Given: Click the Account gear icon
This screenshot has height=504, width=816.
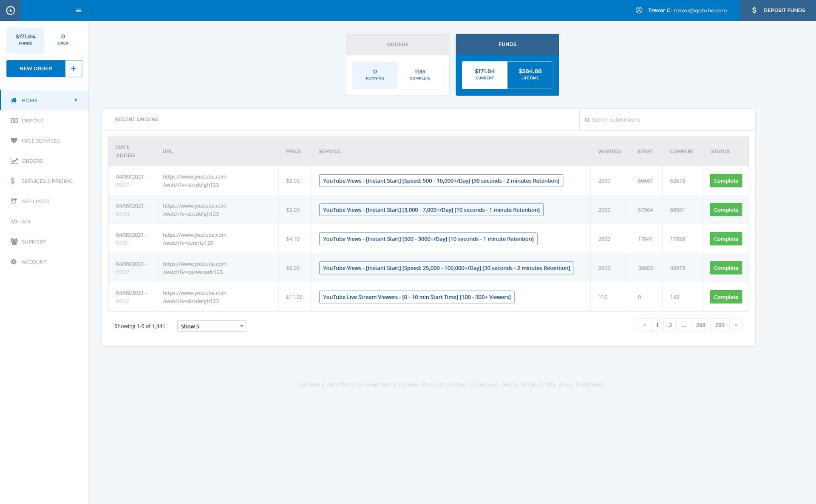Looking at the screenshot, I should [14, 262].
